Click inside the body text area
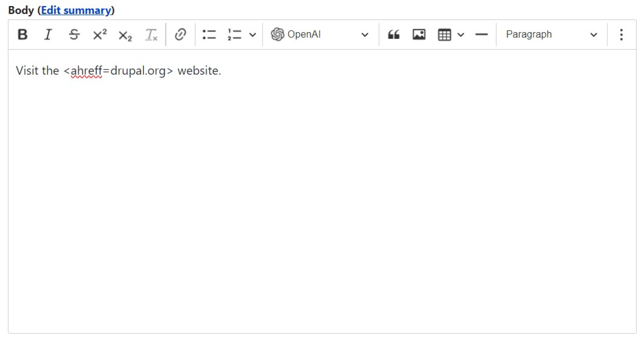Viewport: 644px width, 341px height. tap(322, 191)
